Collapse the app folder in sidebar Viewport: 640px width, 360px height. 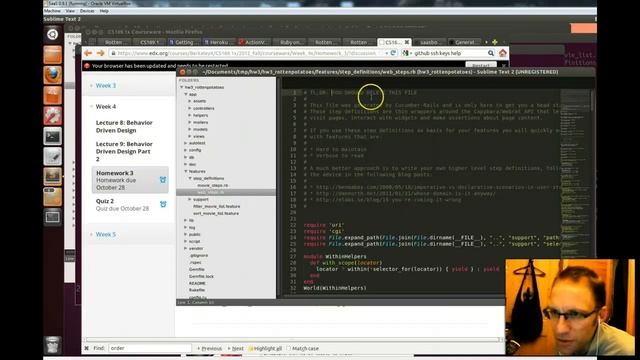186,94
